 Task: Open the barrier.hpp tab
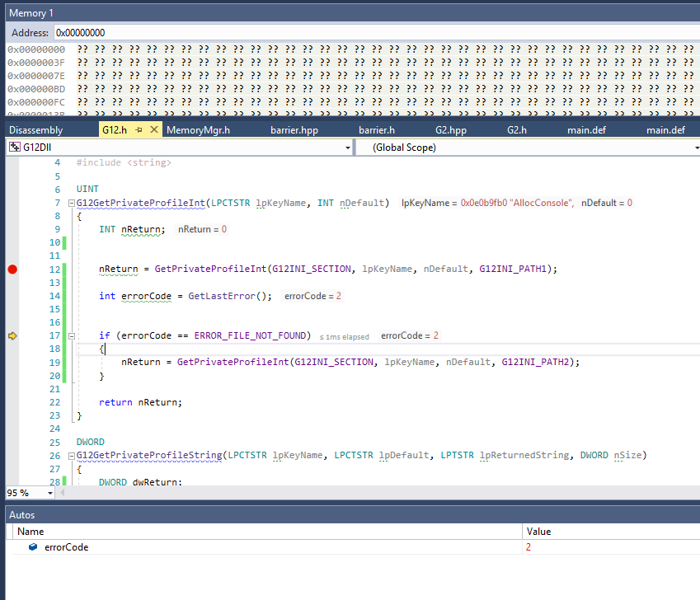pos(294,130)
